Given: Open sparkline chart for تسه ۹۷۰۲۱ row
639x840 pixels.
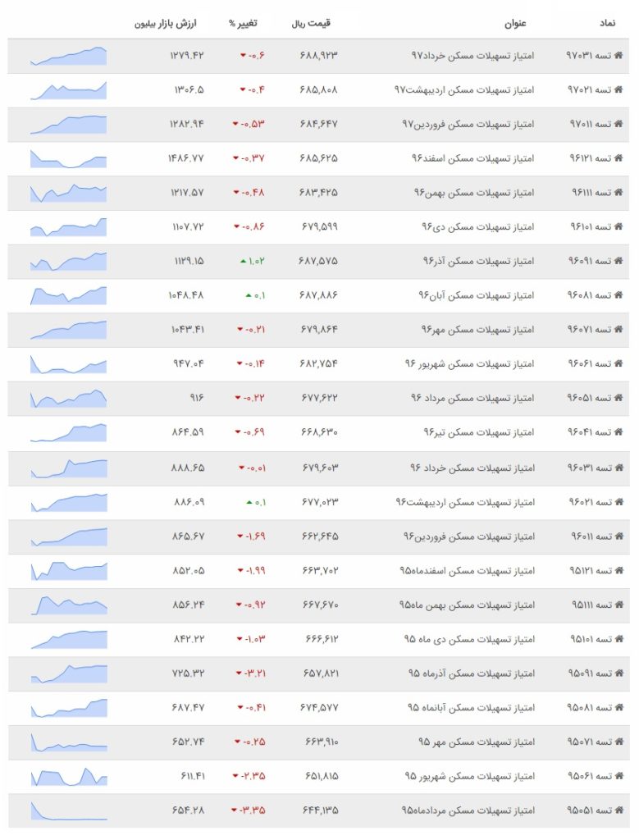Looking at the screenshot, I should point(69,90).
